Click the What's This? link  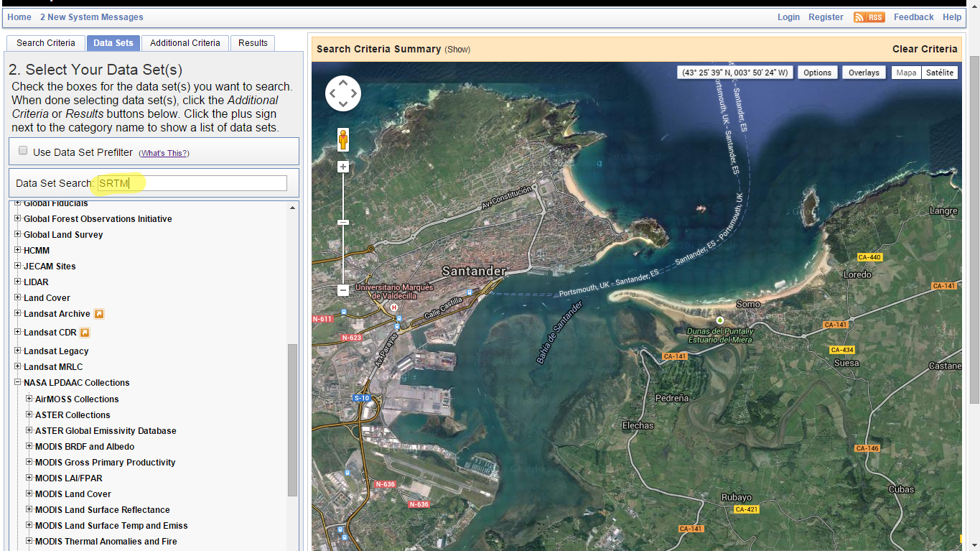click(x=164, y=153)
